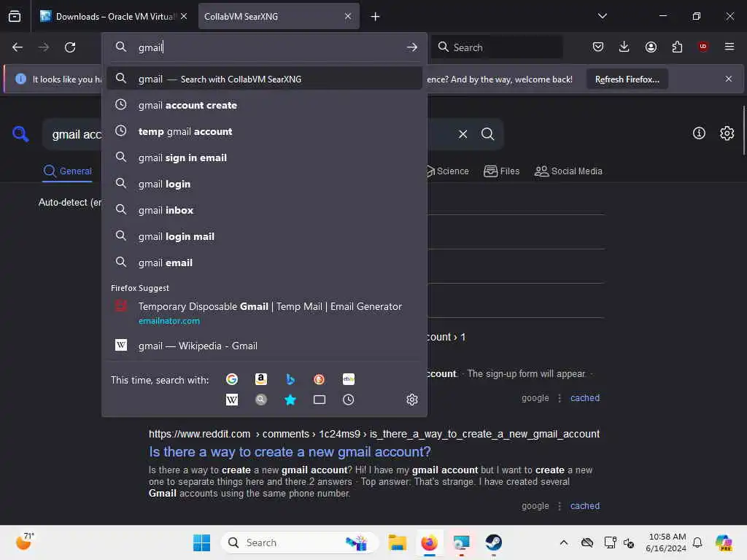This screenshot has height=560, width=747.
Task: Click the Firefox forward arrow button
Action: click(x=43, y=47)
